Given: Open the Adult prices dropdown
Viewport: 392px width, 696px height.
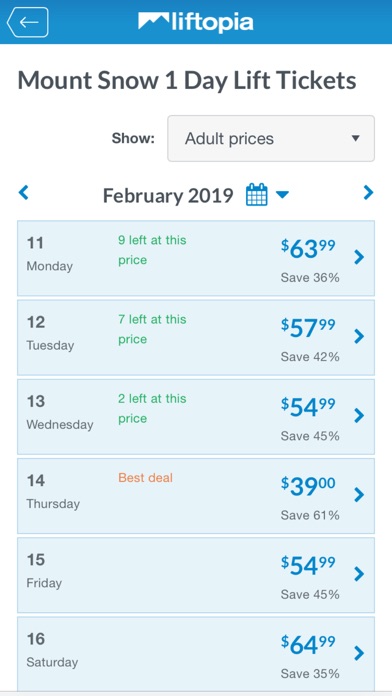Looking at the screenshot, I should 271,138.
